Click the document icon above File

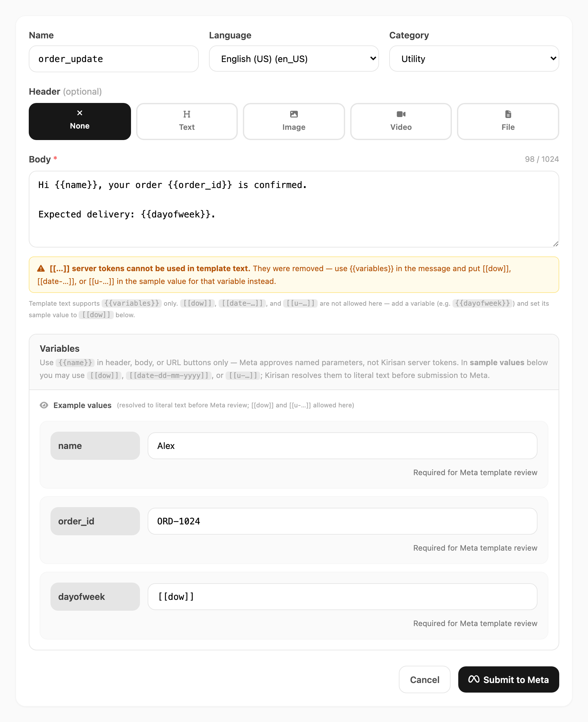[x=508, y=114]
